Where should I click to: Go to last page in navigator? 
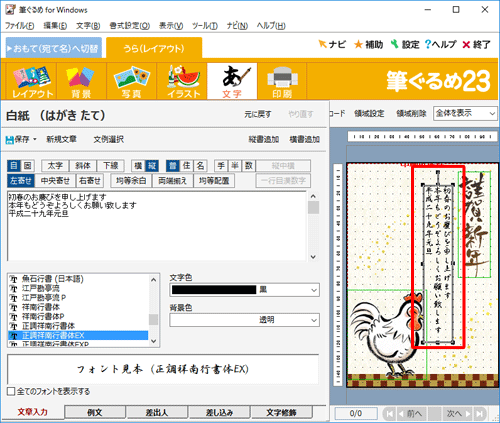(x=480, y=414)
